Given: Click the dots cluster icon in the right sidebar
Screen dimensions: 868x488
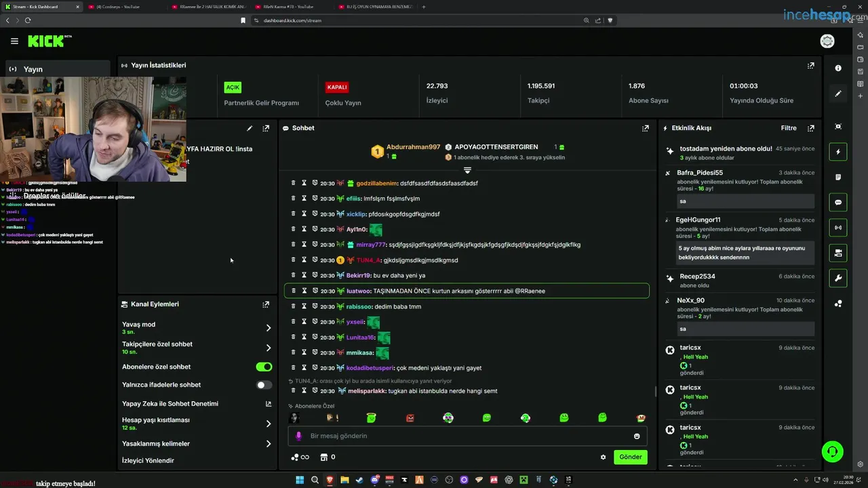Looking at the screenshot, I should pyautogui.click(x=838, y=304).
